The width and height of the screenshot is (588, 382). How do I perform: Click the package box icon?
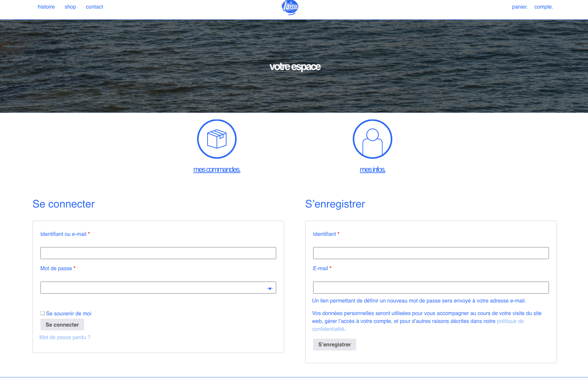(x=217, y=139)
